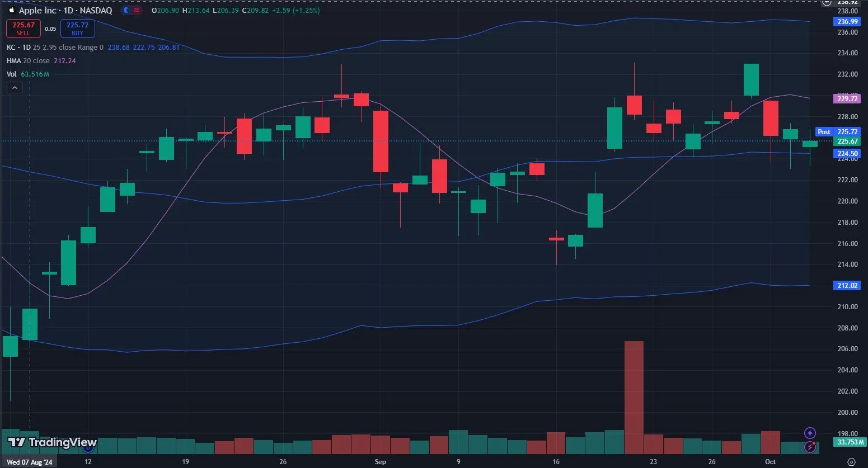868x468 pixels.
Task: Click the 236.99 blue price label
Action: point(847,22)
